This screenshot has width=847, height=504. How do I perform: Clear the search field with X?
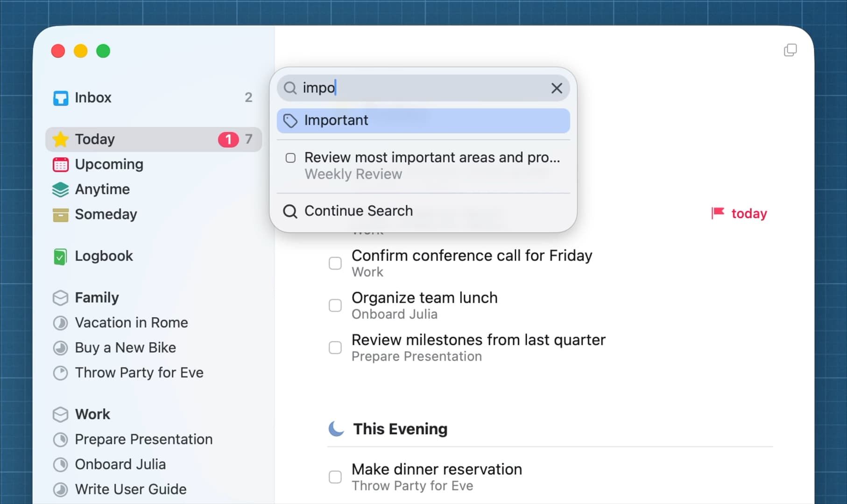pos(556,88)
